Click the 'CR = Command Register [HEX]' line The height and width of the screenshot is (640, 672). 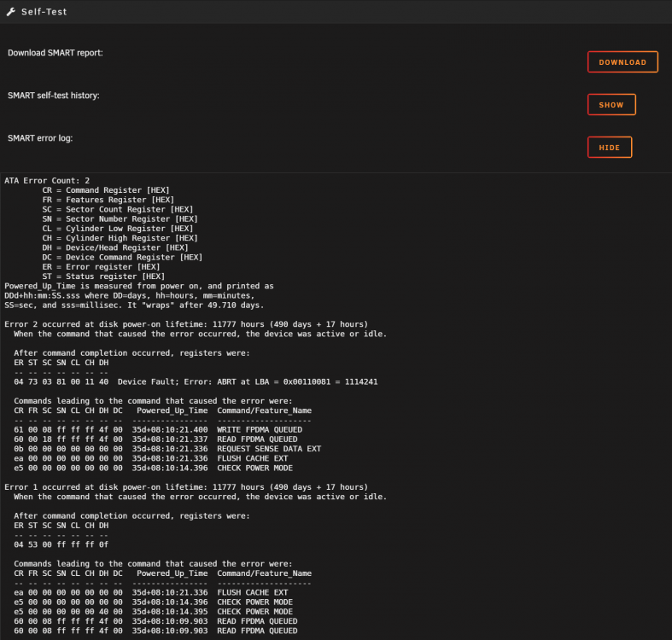click(106, 190)
